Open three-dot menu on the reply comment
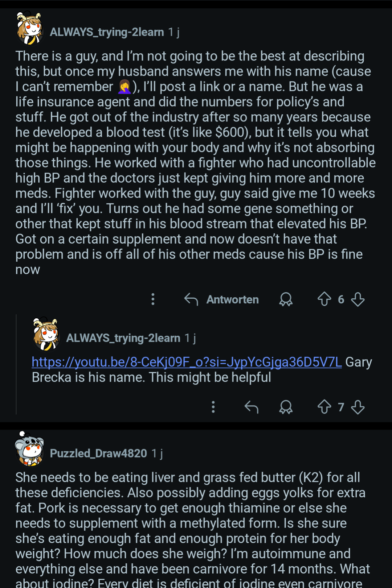The height and width of the screenshot is (588, 392). (x=213, y=407)
